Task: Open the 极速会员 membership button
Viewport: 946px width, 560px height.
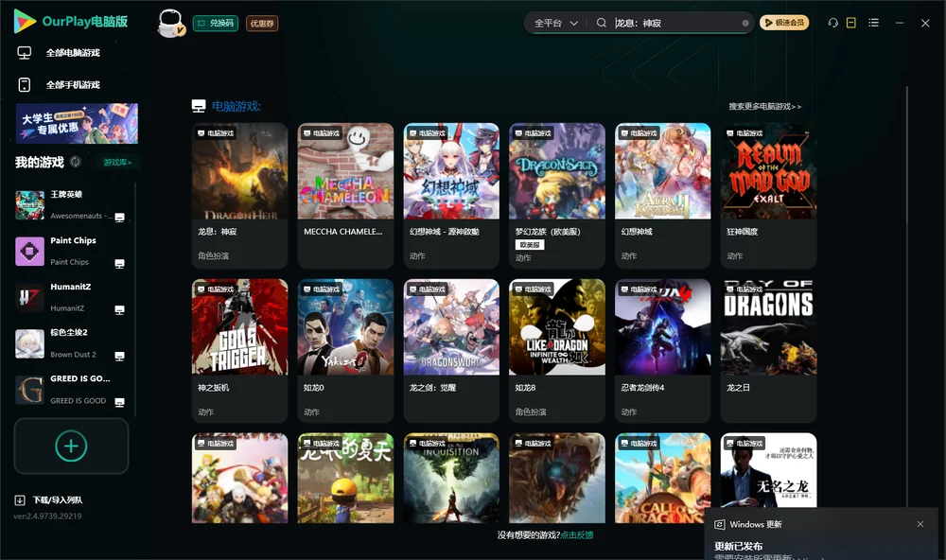Action: pos(784,23)
